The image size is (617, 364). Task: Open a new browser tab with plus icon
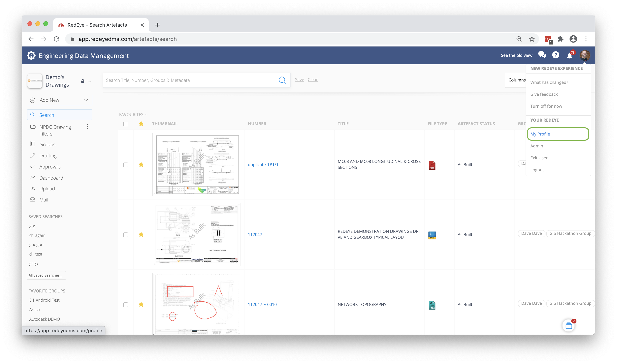[x=157, y=25]
